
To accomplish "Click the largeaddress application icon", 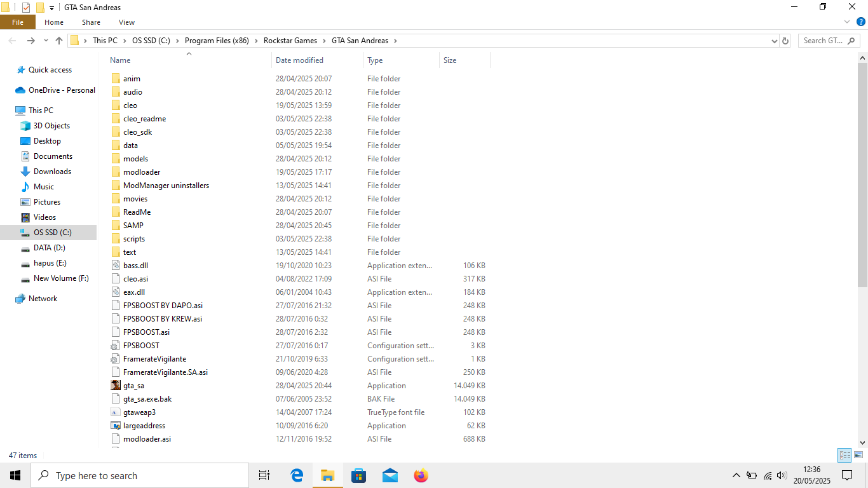I will click(115, 426).
